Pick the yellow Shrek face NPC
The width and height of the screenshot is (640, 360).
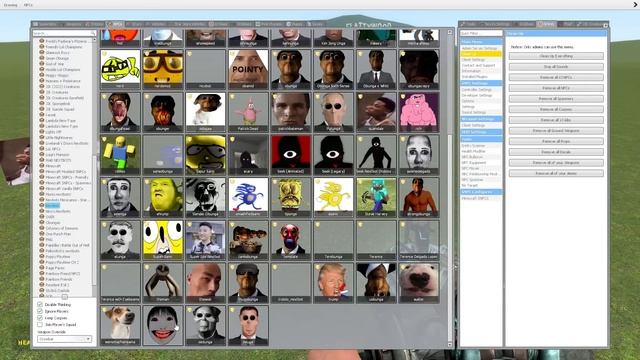click(163, 197)
